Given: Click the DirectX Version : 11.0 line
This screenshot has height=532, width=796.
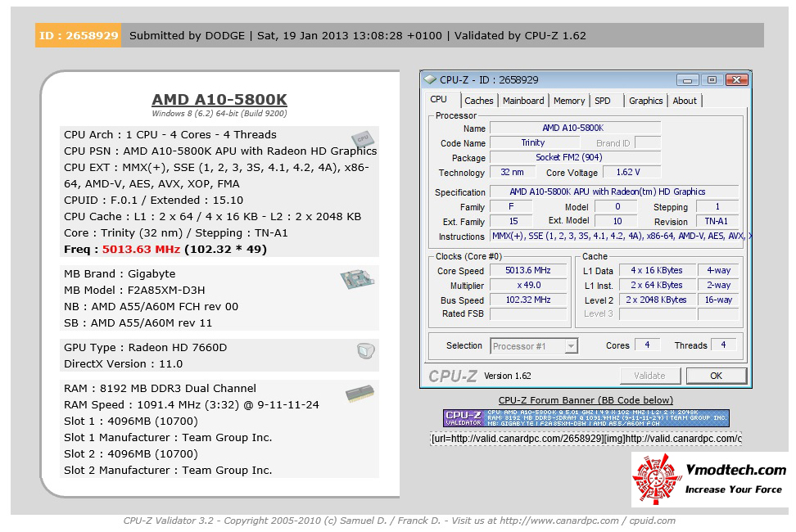Looking at the screenshot, I should coord(123,364).
